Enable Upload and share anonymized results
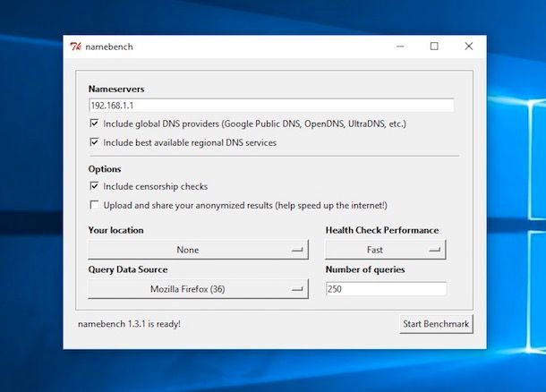546x392 pixels. coord(94,205)
